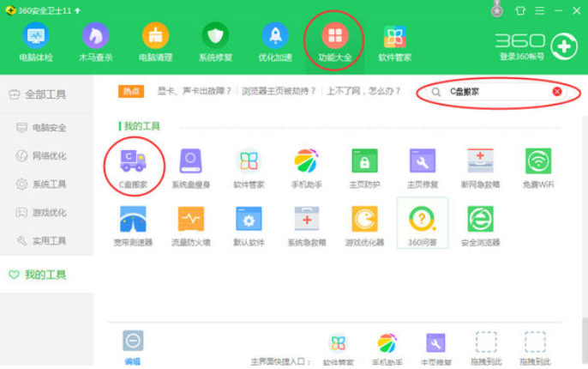Open the 360问答 tool
Viewport: 588px width, 369px height.
422,221
